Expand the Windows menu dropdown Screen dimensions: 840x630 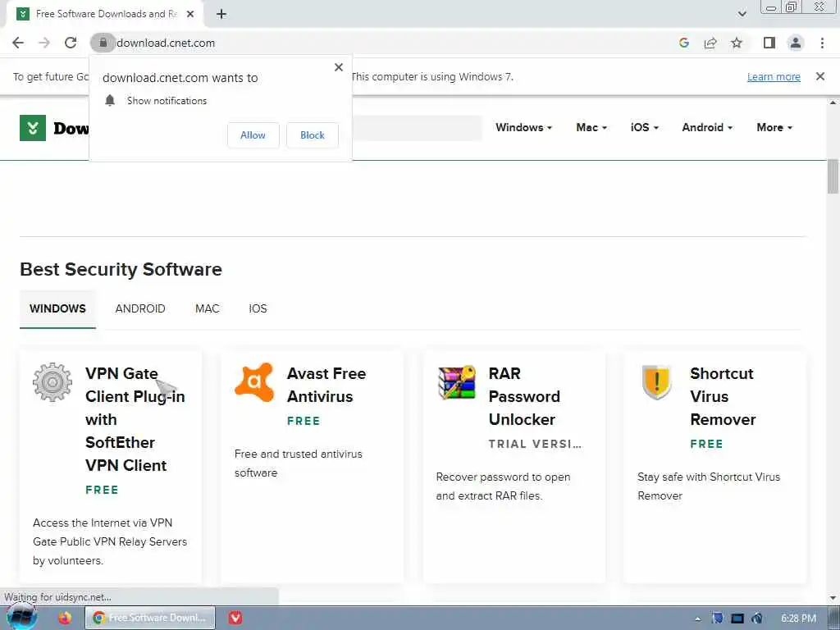[x=523, y=127]
